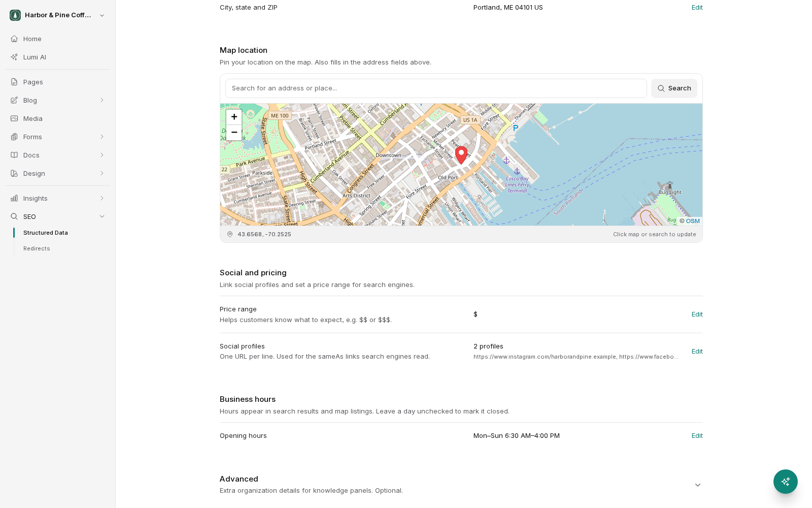The height and width of the screenshot is (508, 812).
Task: Zoom out on the map
Action: [x=234, y=132]
